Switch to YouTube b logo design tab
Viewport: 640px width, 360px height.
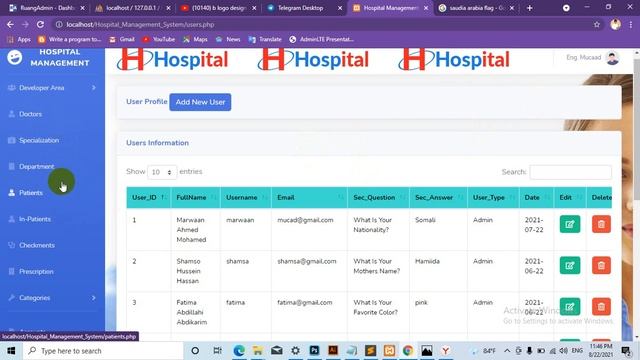tap(219, 8)
